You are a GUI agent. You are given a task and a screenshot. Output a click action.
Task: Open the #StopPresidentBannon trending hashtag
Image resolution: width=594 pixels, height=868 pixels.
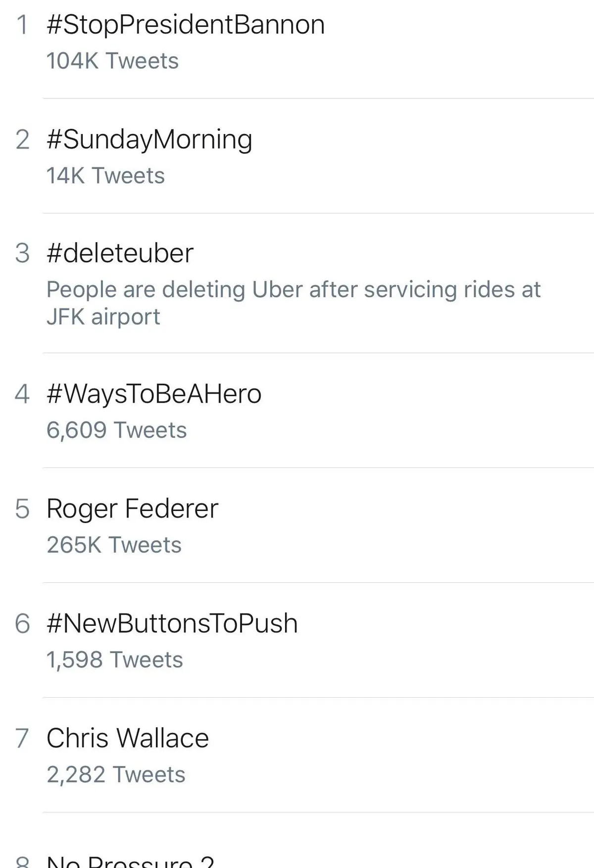click(186, 25)
